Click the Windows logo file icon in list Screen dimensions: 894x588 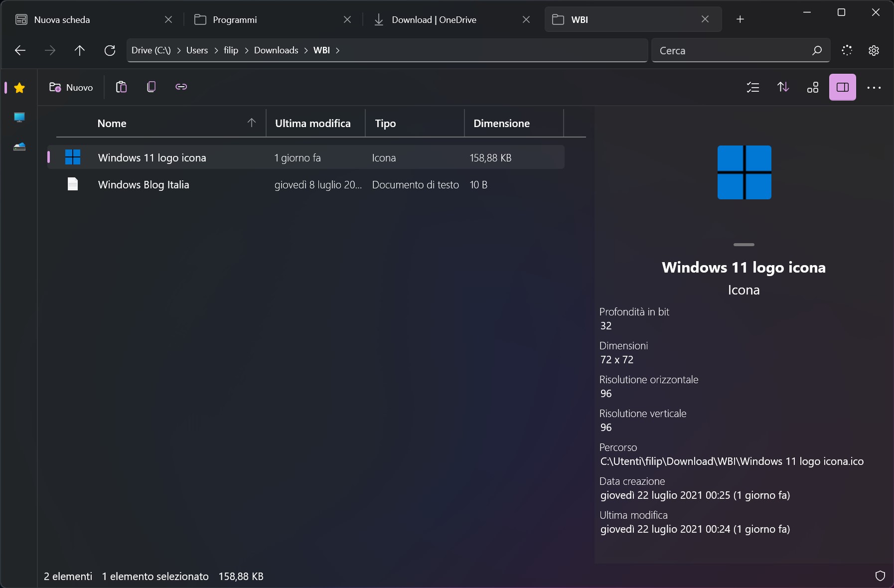coord(73,157)
